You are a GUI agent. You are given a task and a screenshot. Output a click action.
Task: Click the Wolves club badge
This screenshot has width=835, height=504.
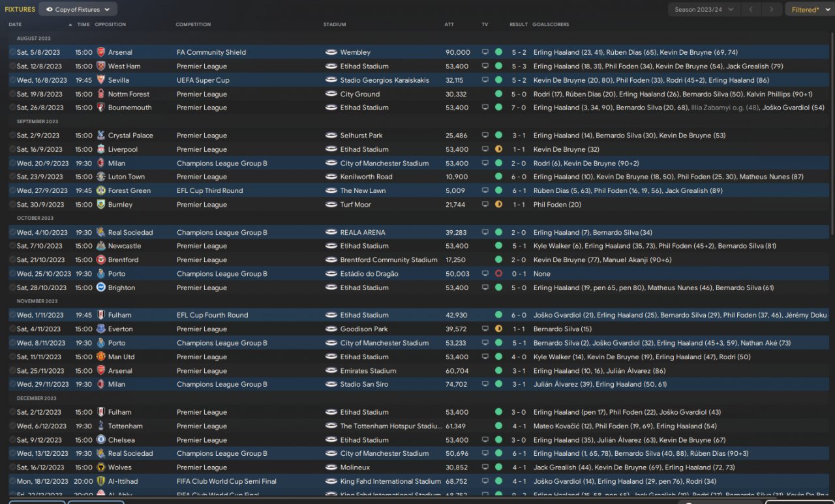tap(100, 467)
